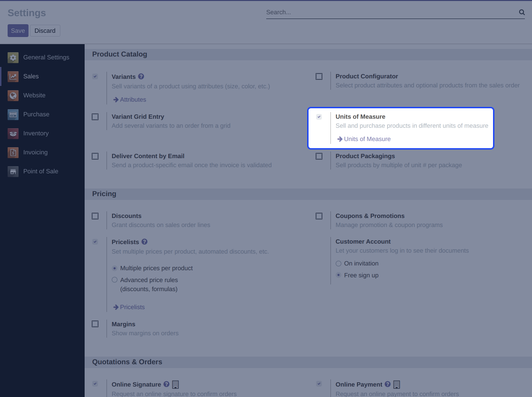Click the General Settings gear icon
The image size is (532, 397).
13,57
